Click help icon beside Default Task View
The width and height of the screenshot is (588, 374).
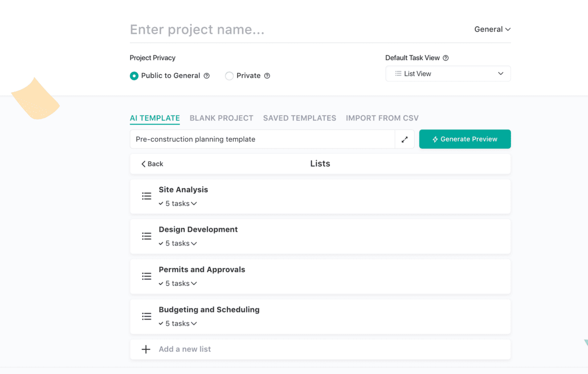[x=445, y=58]
